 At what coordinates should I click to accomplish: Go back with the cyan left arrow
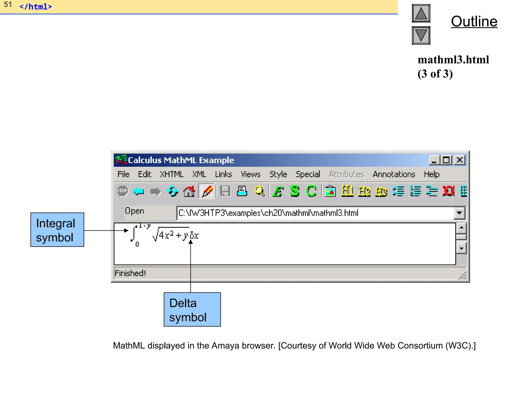coord(139,192)
